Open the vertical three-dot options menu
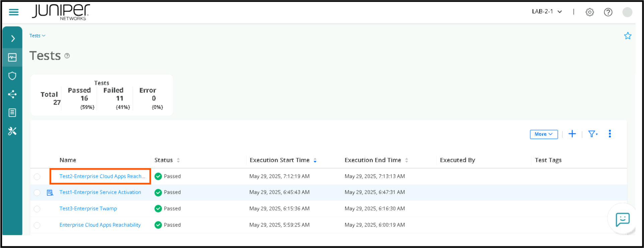Viewport: 644px width, 248px height. 610,134
